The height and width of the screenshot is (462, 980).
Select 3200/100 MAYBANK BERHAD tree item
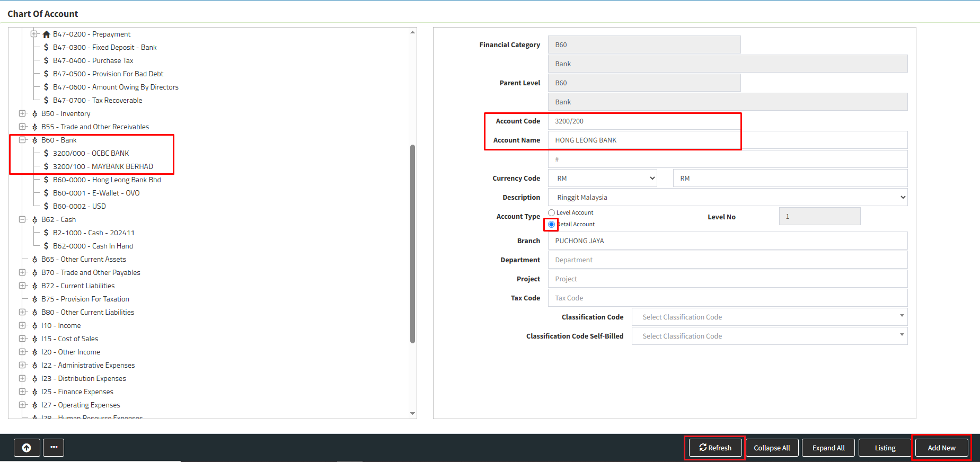click(x=103, y=166)
